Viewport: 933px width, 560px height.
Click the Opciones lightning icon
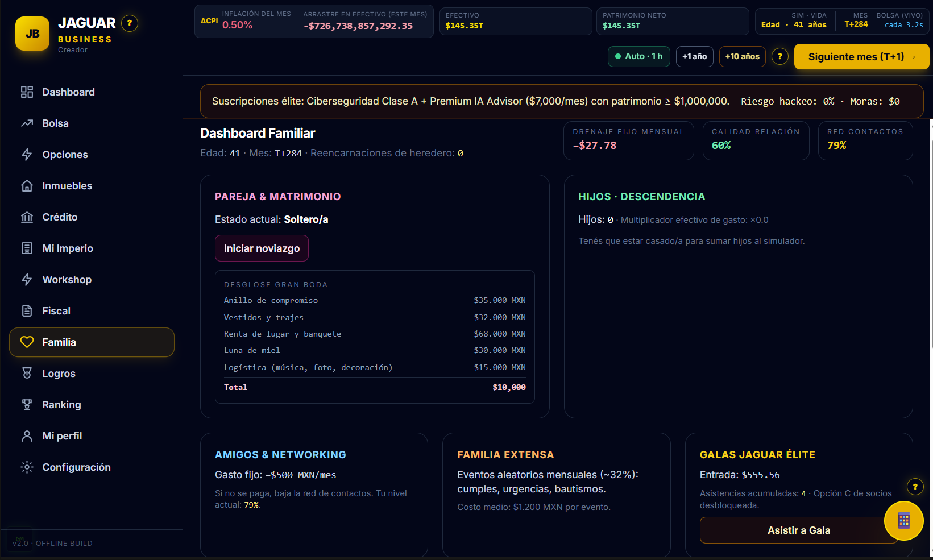click(27, 155)
